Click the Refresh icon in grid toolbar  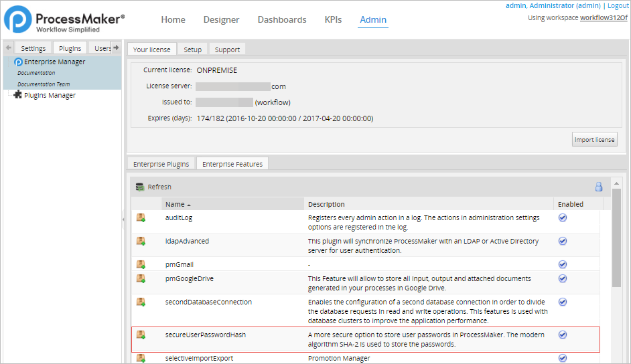tap(140, 187)
